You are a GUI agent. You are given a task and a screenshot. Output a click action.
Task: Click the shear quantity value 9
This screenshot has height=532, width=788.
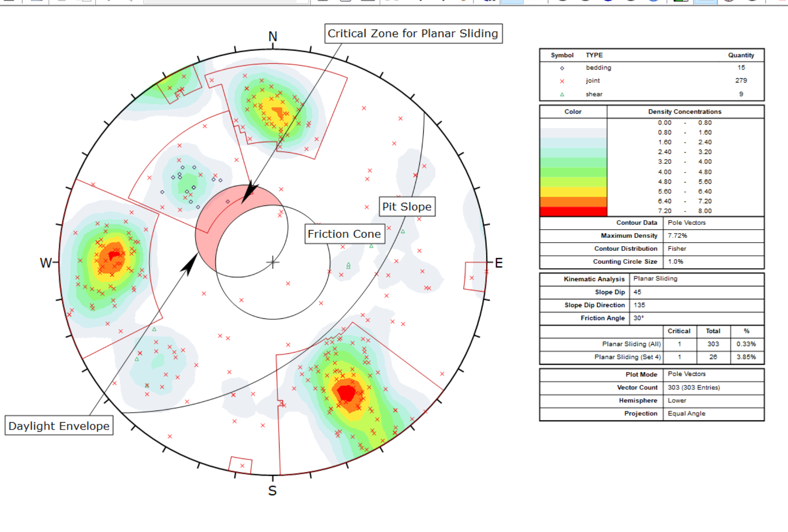pos(741,94)
